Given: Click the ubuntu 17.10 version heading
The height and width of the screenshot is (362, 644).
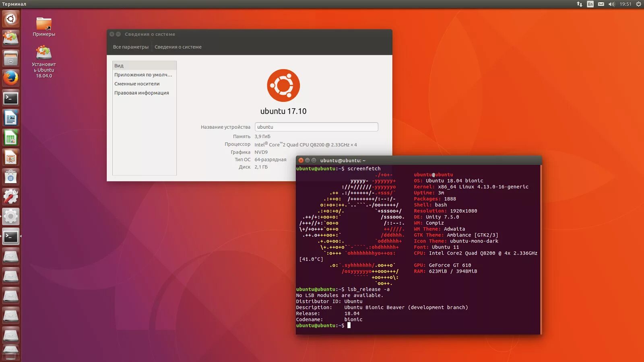Looking at the screenshot, I should coord(283,111).
